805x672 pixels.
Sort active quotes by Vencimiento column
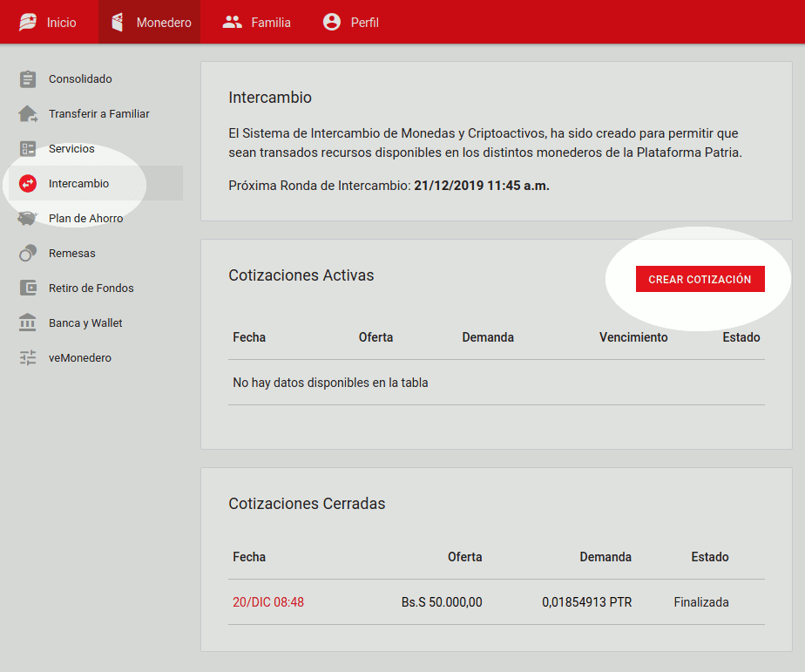click(633, 337)
